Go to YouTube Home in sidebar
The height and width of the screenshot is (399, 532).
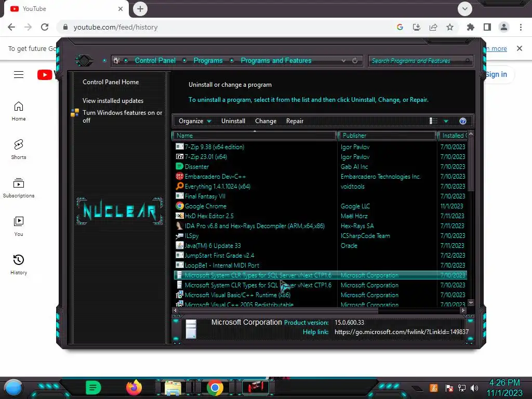click(x=19, y=111)
